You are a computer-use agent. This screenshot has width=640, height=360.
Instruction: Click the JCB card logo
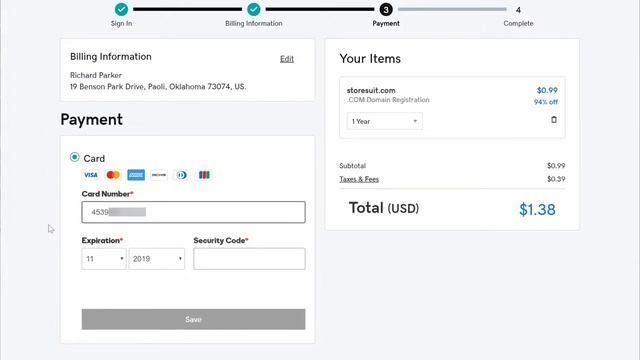pyautogui.click(x=204, y=175)
